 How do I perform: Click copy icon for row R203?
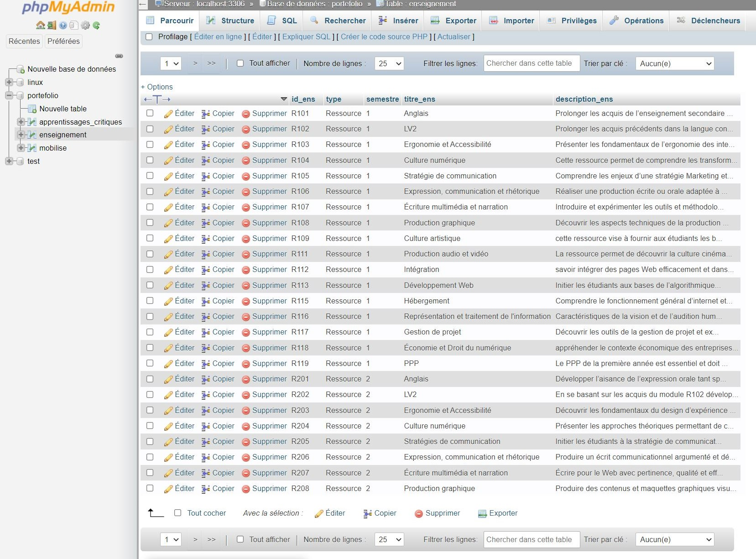click(206, 411)
